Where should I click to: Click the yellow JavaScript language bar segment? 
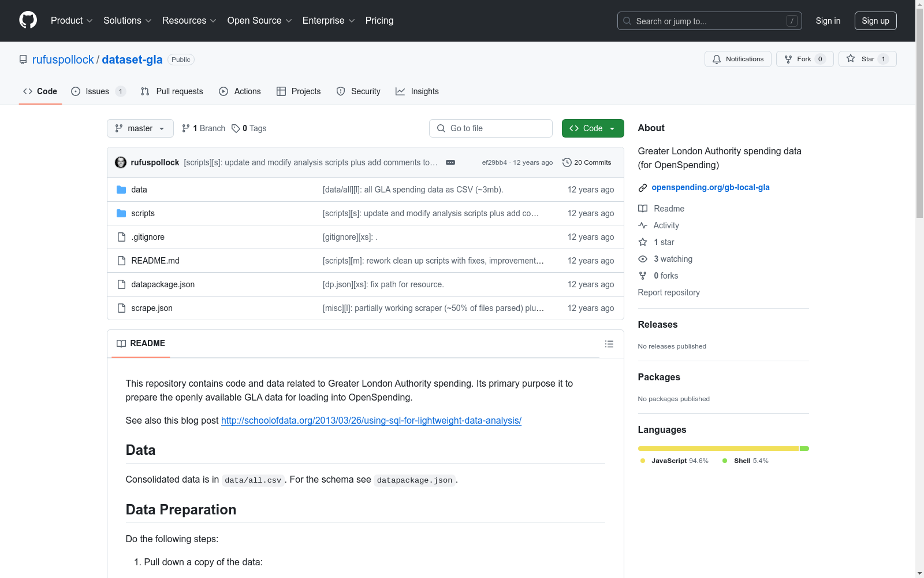point(718,449)
